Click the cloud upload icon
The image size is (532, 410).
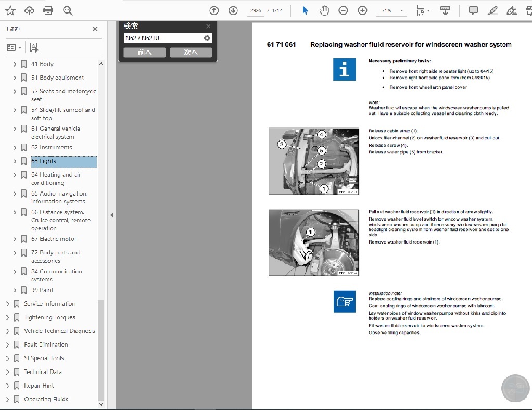point(30,10)
